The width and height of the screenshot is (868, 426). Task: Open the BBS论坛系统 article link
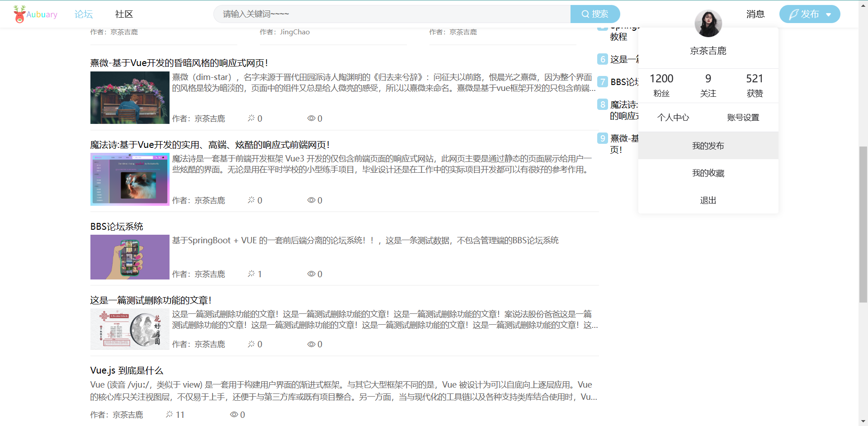[x=117, y=226]
